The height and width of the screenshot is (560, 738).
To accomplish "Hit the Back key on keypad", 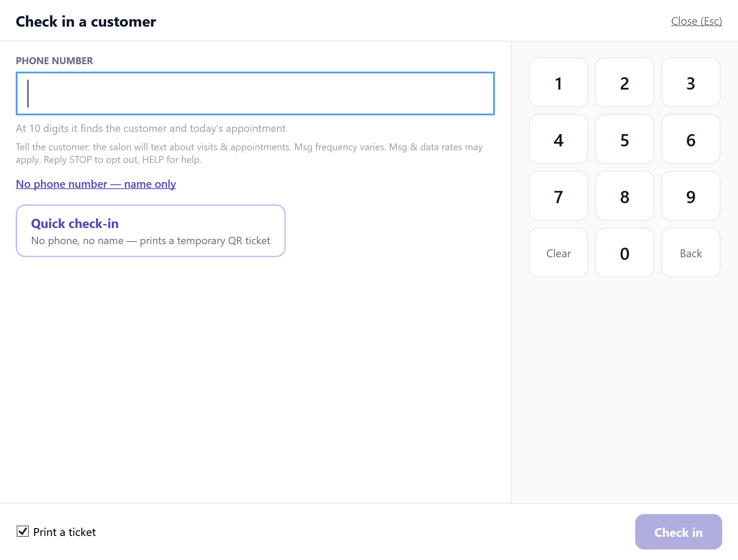I will [691, 253].
